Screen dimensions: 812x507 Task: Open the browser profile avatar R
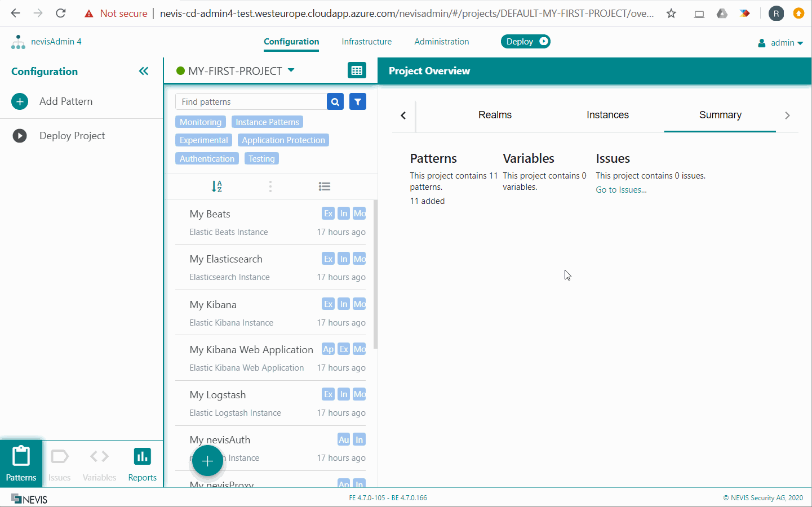coord(776,14)
